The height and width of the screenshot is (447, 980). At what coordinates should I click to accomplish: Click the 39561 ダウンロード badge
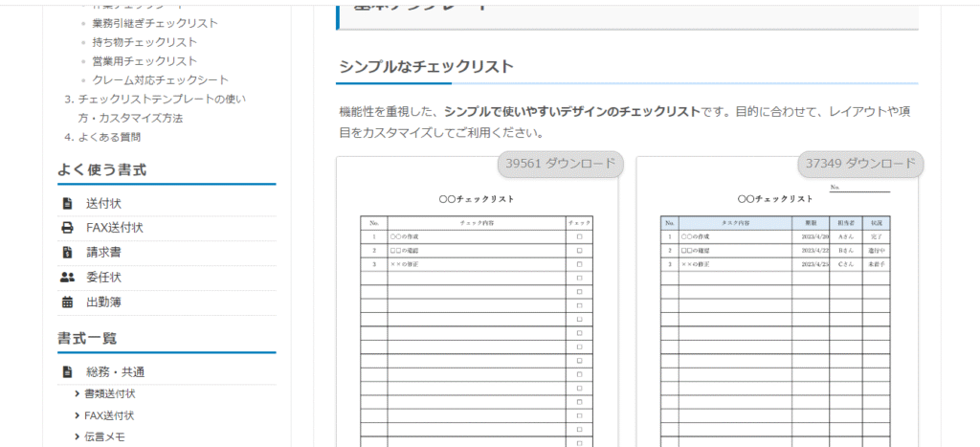coord(561,164)
